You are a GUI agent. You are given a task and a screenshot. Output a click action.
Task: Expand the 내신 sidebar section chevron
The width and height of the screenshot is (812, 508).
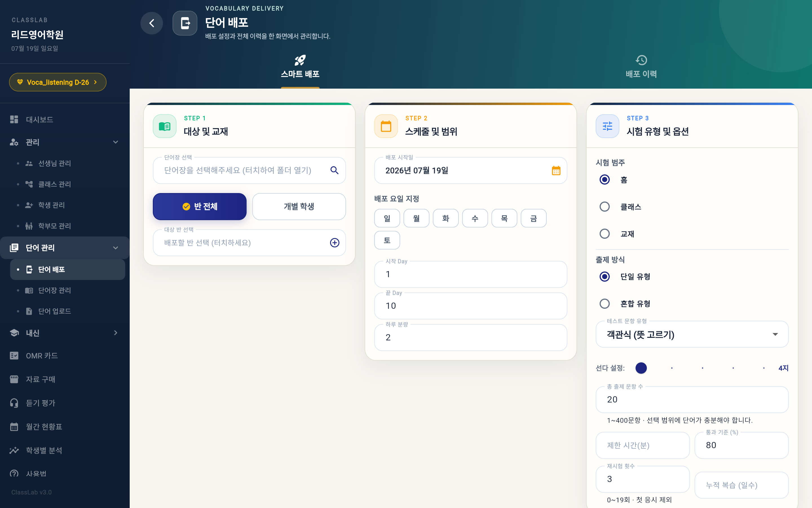[115, 333]
